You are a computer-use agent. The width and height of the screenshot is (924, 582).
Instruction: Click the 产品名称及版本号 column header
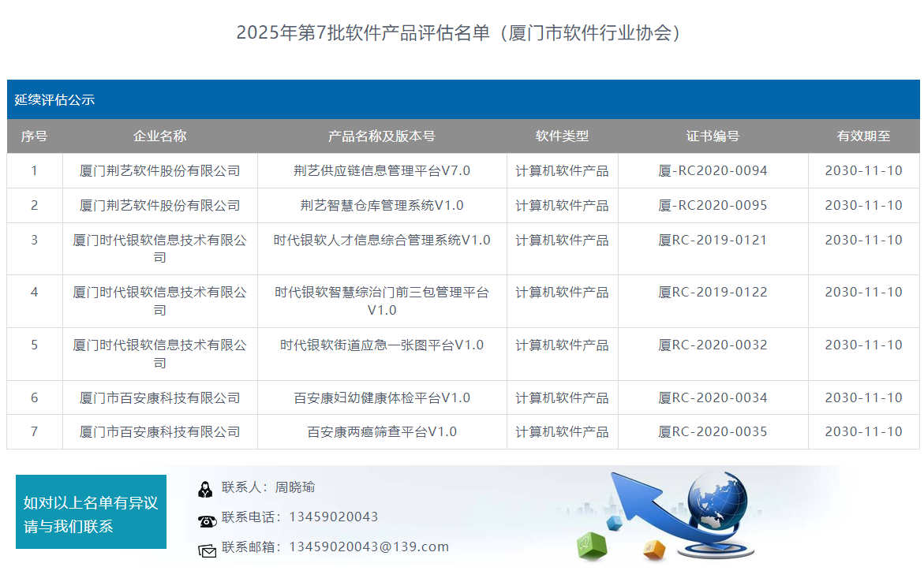[x=382, y=136]
